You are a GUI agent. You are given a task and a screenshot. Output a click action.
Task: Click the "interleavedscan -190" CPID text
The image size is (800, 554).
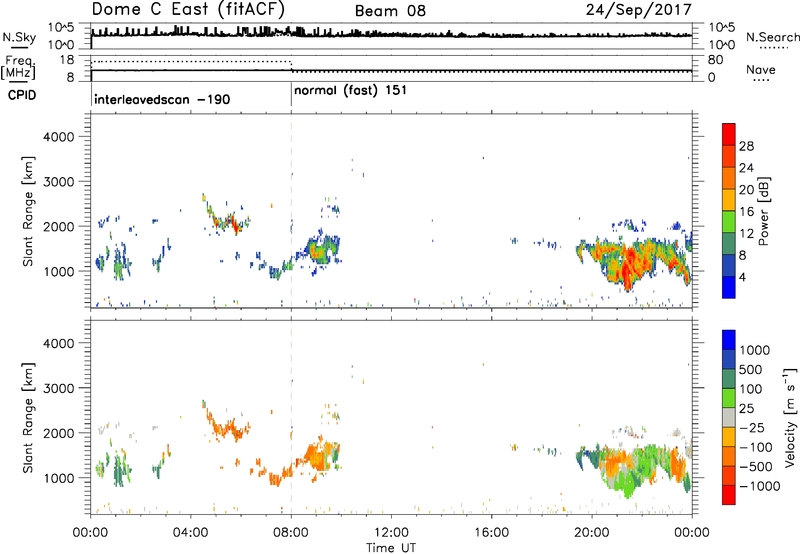[x=162, y=99]
